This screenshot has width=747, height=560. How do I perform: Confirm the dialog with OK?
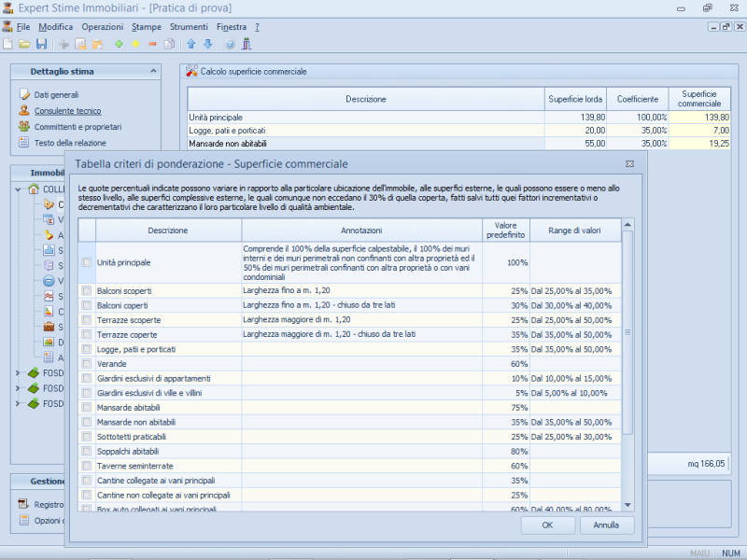tap(547, 525)
